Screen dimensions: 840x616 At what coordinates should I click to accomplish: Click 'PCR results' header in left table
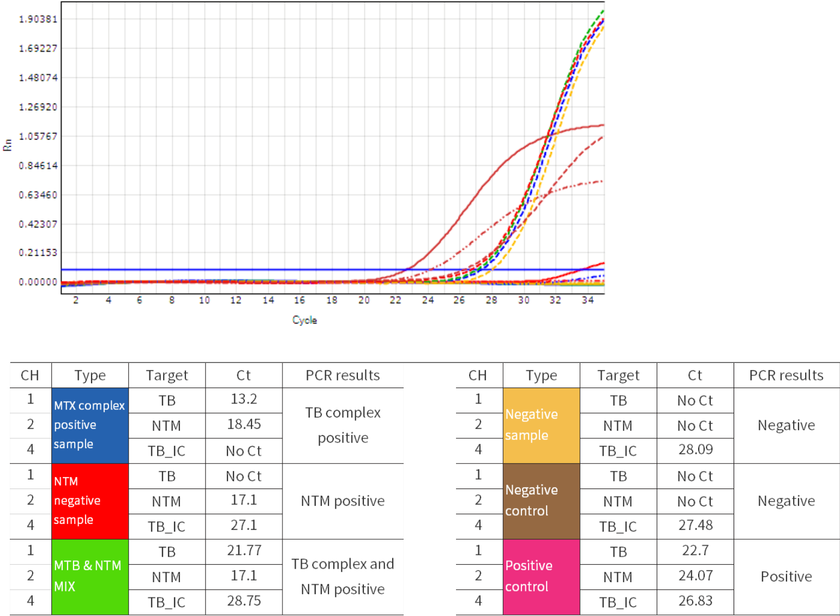(343, 375)
